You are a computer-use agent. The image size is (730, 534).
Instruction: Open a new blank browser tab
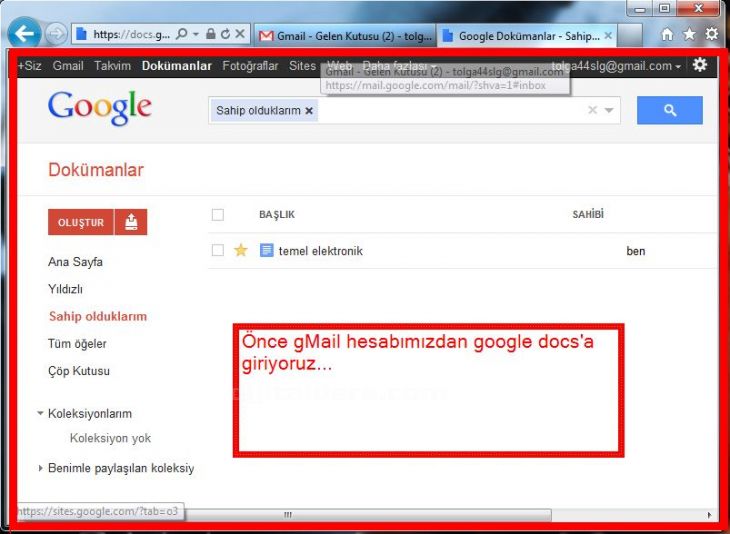[x=630, y=36]
